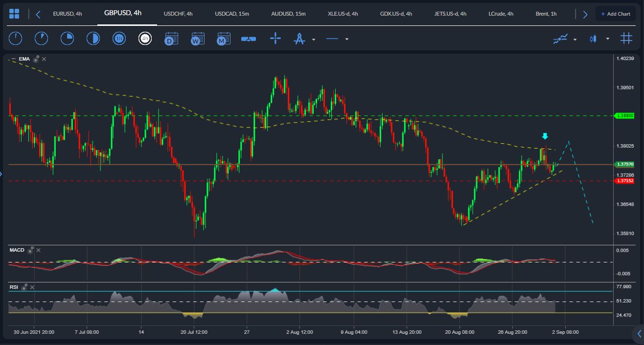
Task: Click the current price 1.37570 tag
Action: [x=625, y=165]
